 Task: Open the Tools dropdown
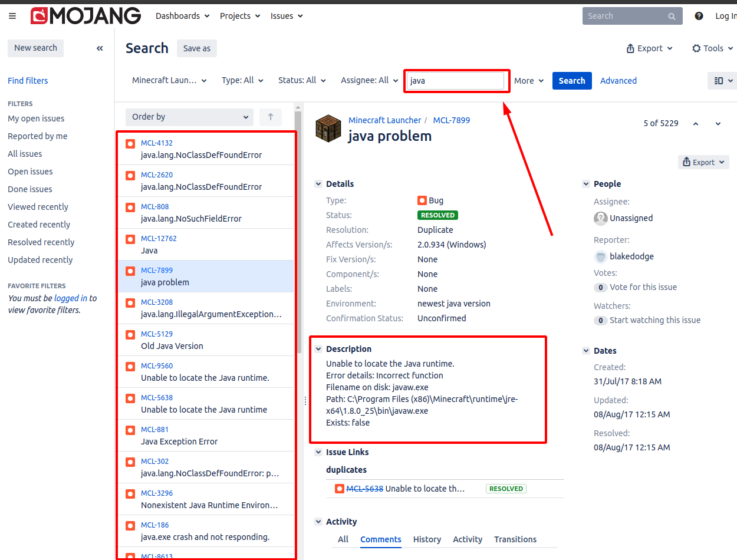712,48
